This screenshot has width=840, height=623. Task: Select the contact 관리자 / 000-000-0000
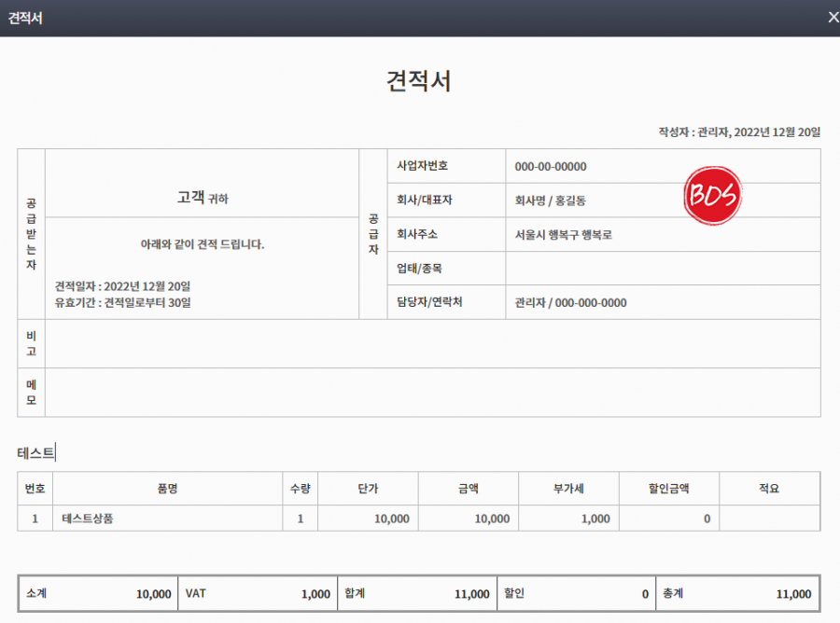tap(570, 303)
